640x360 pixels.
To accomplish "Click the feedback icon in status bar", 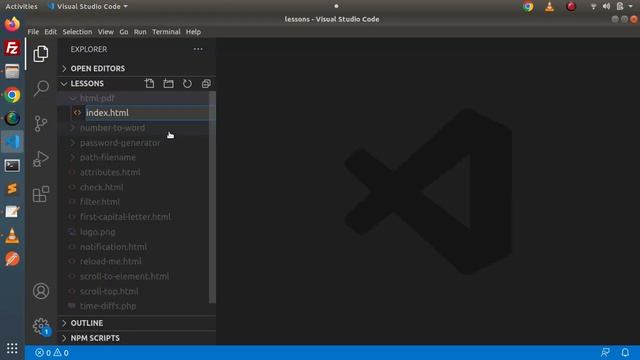I will tap(605, 352).
